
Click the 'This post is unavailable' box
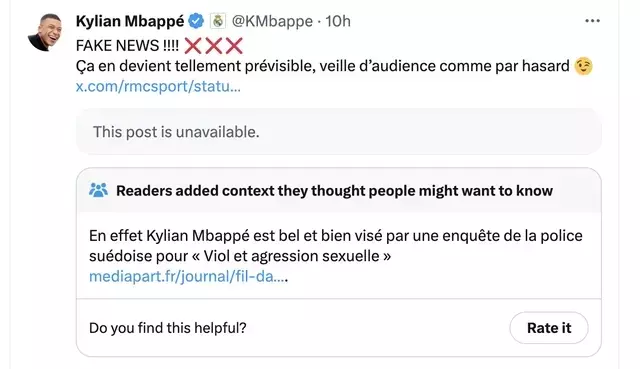click(339, 131)
